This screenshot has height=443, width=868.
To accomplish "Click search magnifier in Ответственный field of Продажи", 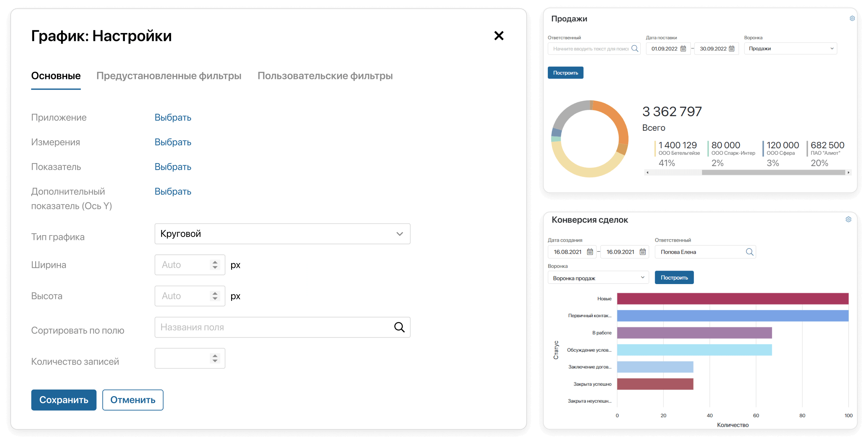I will (635, 49).
